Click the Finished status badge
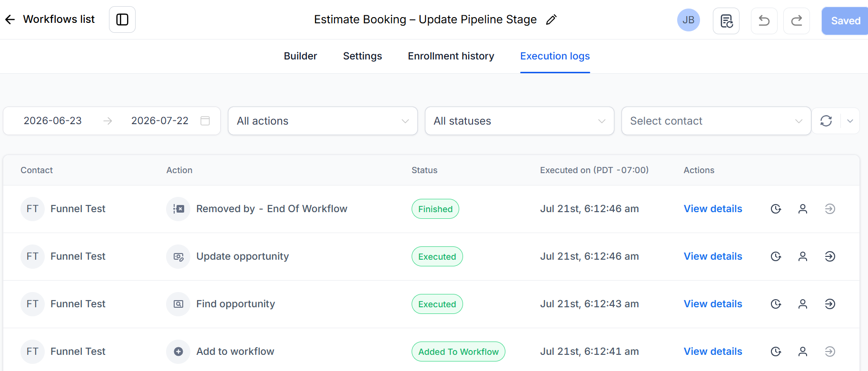The height and width of the screenshot is (371, 868). 435,209
